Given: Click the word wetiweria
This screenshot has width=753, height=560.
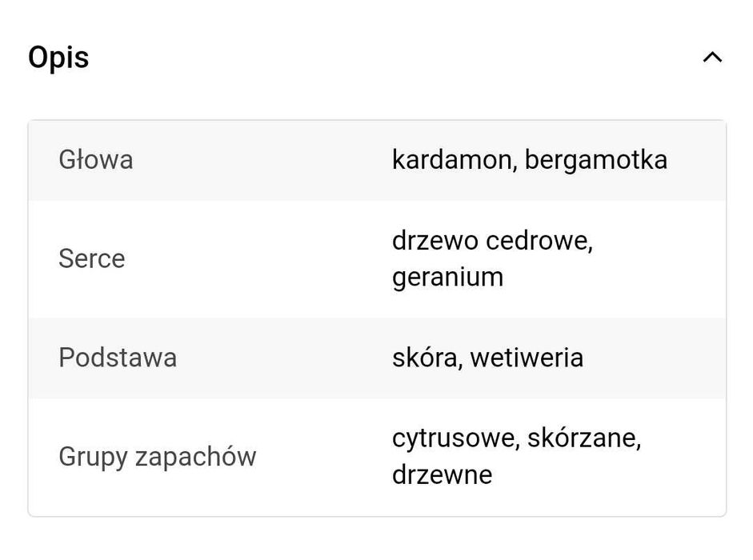Looking at the screenshot, I should coord(527,357).
